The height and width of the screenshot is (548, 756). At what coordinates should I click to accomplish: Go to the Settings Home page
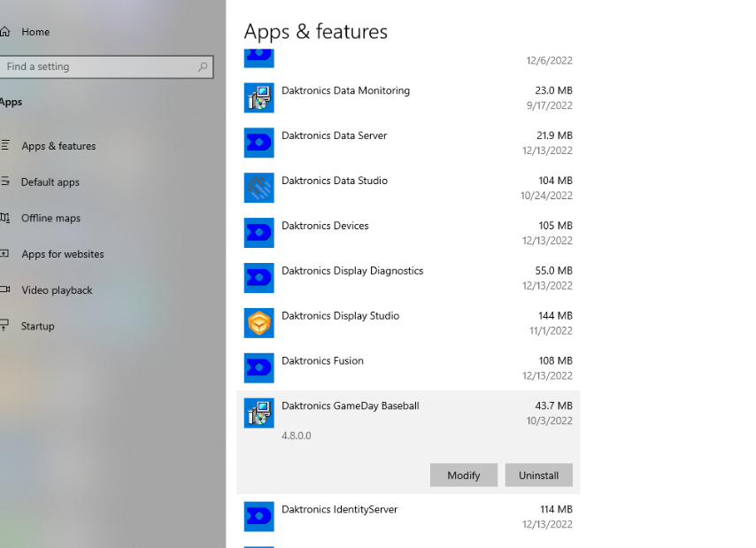point(35,32)
